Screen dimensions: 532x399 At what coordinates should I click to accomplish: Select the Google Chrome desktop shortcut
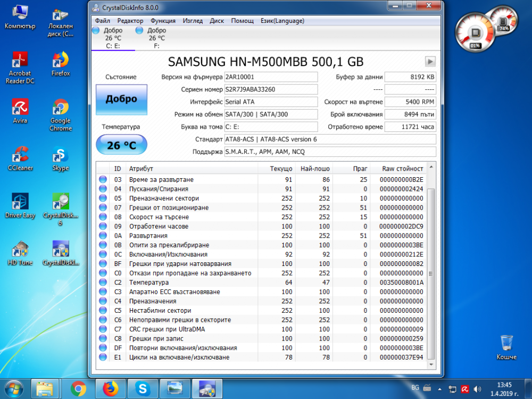click(61, 115)
